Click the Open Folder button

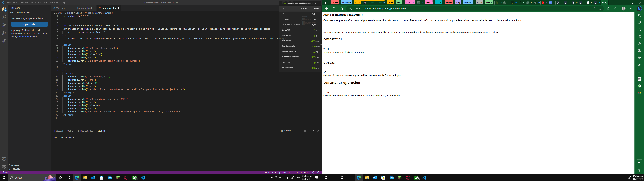point(30,24)
